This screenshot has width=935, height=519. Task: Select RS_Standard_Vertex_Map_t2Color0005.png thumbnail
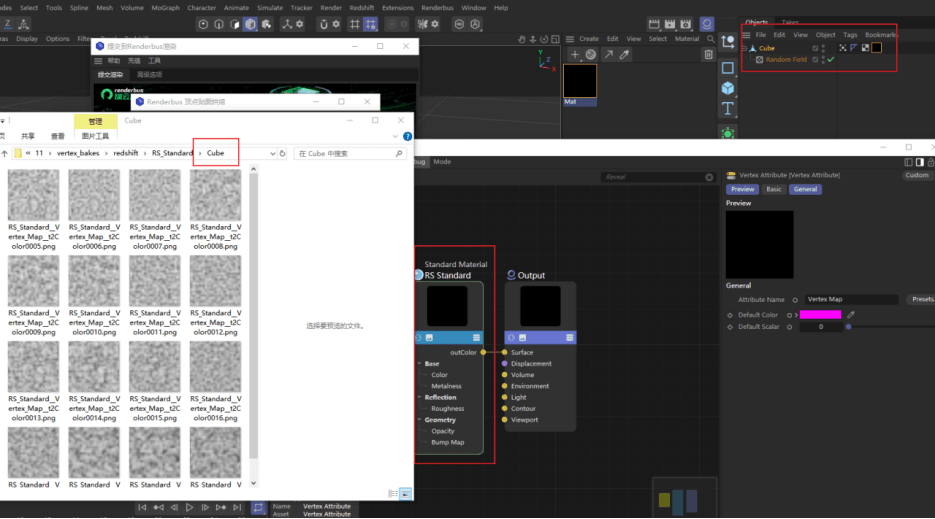click(33, 209)
